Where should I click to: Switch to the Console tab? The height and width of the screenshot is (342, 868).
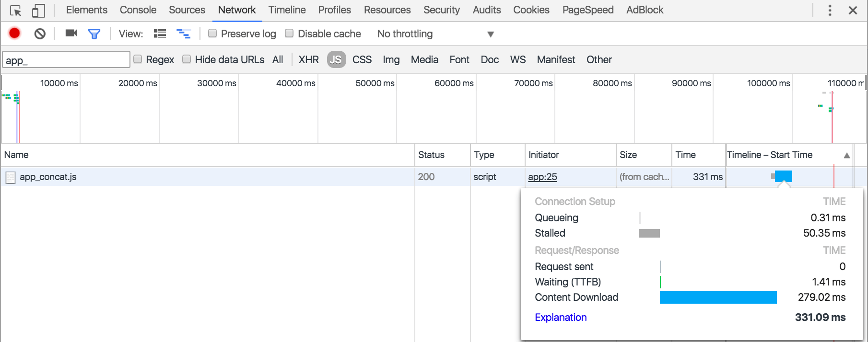(138, 10)
